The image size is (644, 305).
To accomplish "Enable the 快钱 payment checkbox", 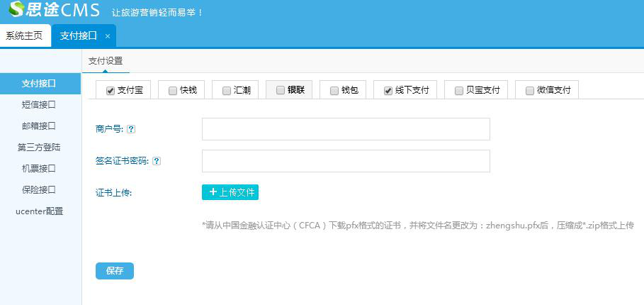I will [x=172, y=91].
